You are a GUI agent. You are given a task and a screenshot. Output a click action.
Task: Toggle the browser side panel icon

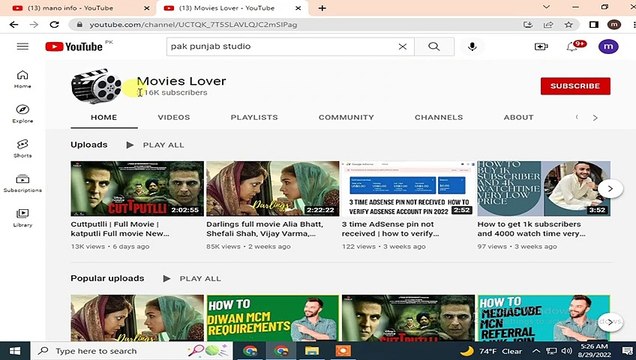coord(594,25)
